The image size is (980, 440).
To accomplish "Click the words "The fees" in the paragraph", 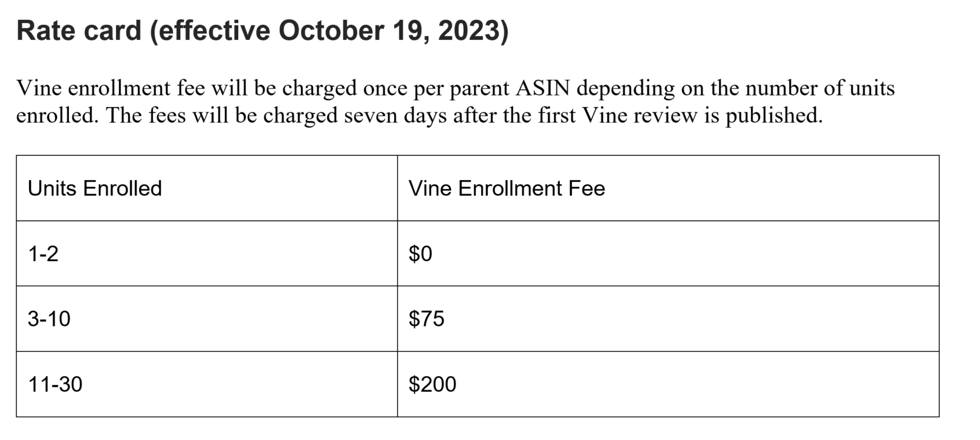I will (145, 116).
